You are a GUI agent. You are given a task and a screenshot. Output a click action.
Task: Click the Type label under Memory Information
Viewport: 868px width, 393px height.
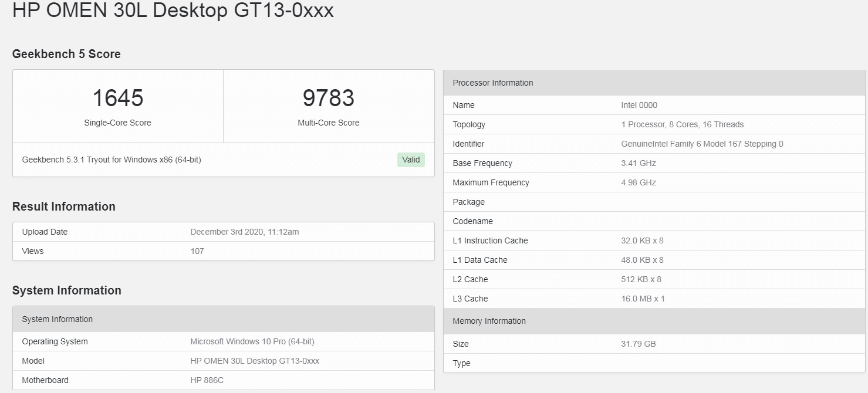point(462,363)
